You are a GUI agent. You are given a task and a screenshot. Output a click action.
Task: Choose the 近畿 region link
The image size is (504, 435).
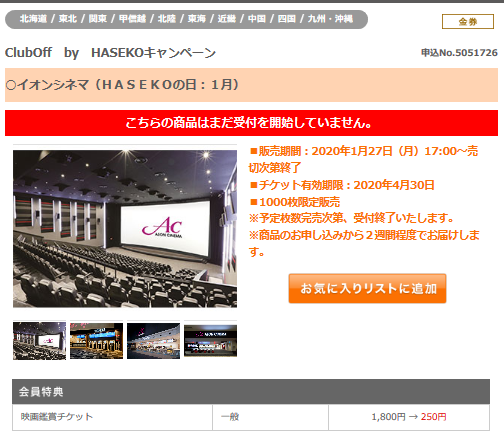click(x=227, y=19)
